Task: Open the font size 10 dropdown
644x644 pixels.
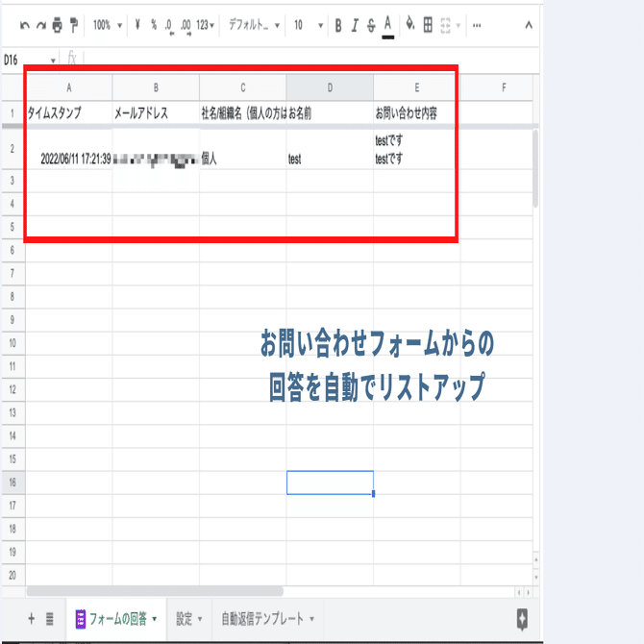Action: pos(308,25)
